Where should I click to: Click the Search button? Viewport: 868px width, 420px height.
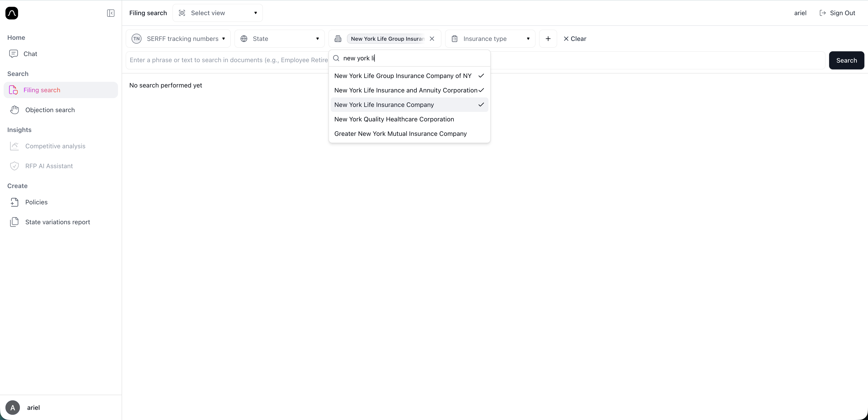click(x=847, y=60)
